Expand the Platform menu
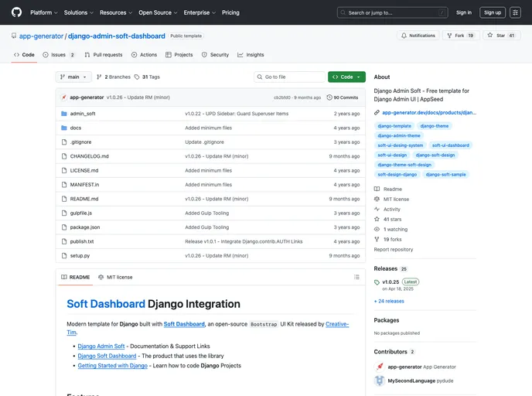 44,12
